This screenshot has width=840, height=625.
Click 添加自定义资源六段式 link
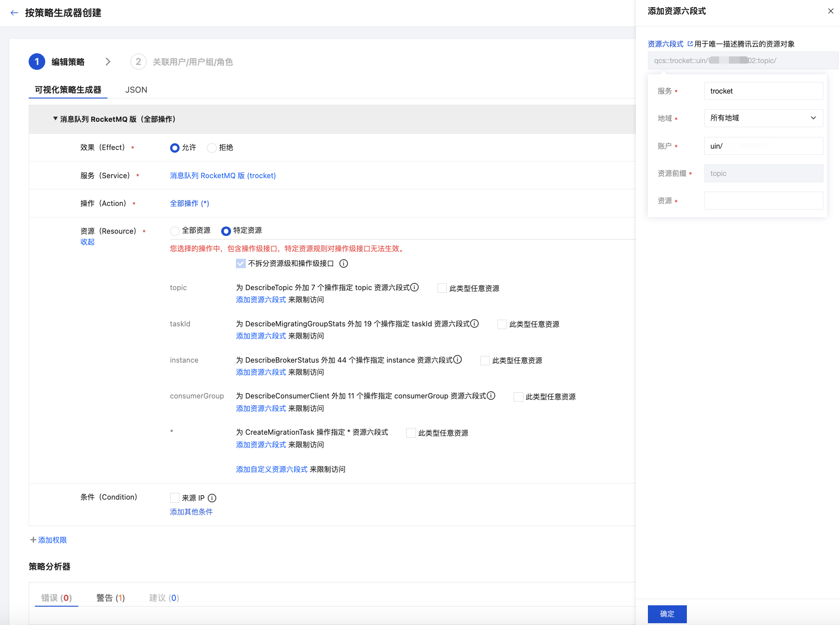click(x=272, y=469)
